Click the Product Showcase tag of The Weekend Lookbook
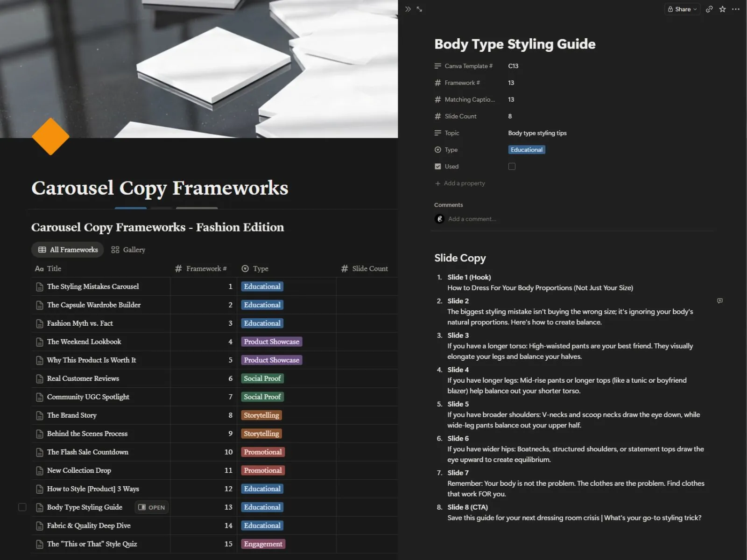The width and height of the screenshot is (747, 560). (x=272, y=342)
